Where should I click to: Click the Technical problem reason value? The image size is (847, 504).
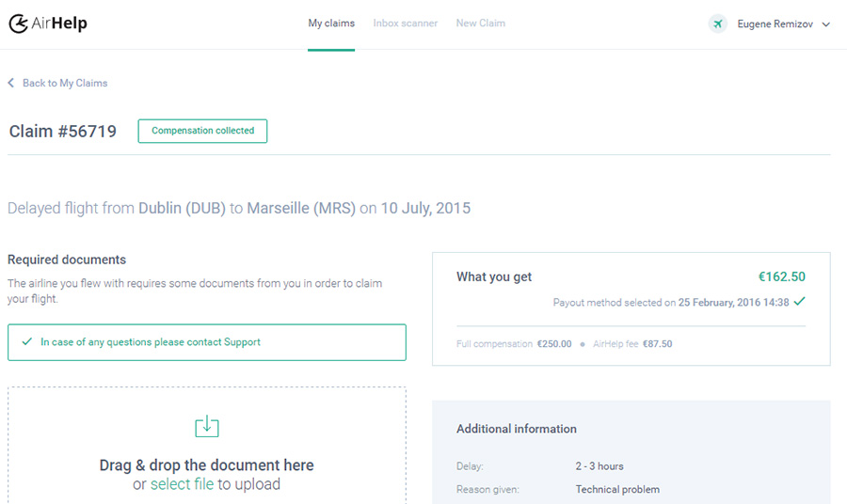617,490
